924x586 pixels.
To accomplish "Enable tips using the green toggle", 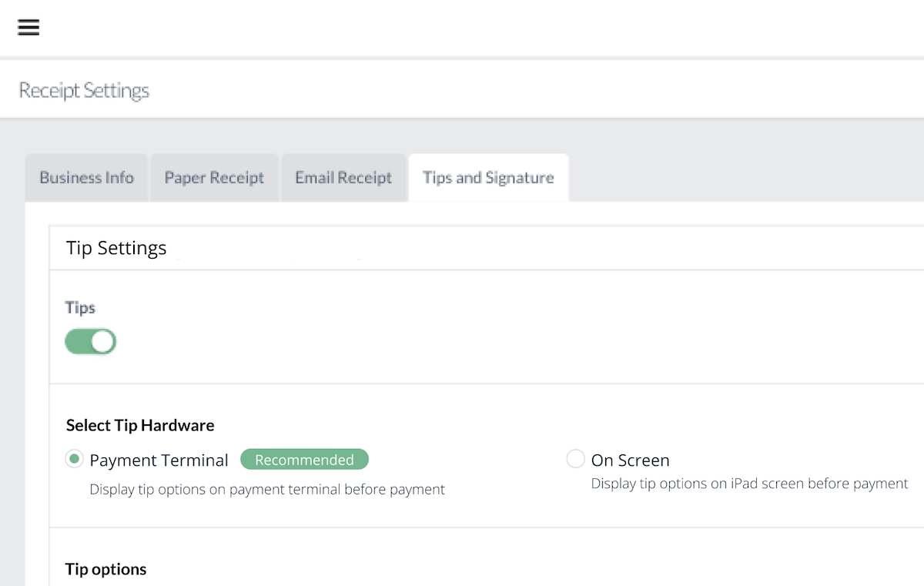I will (90, 341).
